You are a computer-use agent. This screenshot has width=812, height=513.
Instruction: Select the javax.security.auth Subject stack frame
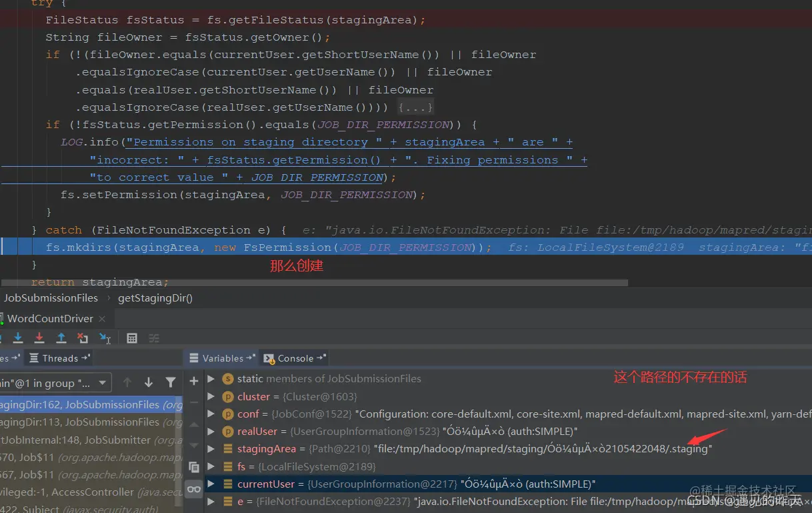(x=91, y=509)
